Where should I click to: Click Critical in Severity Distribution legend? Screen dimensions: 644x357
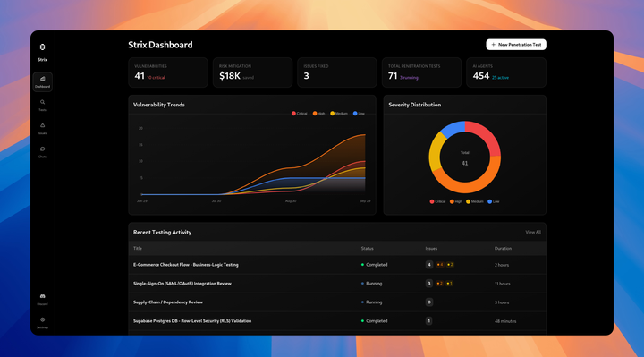point(437,201)
